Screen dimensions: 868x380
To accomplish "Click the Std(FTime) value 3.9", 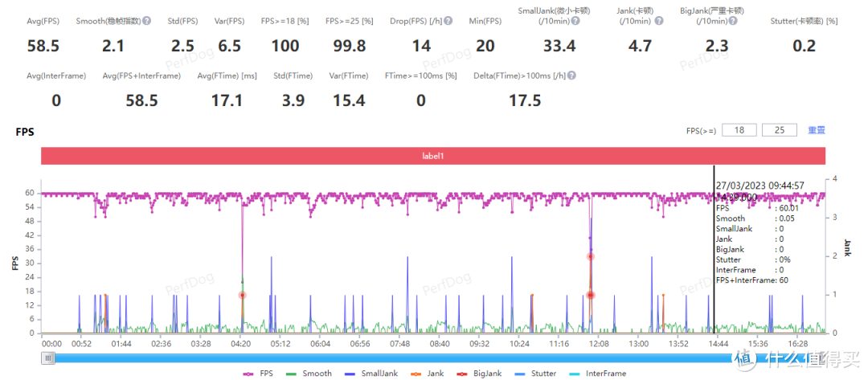I will click(293, 100).
